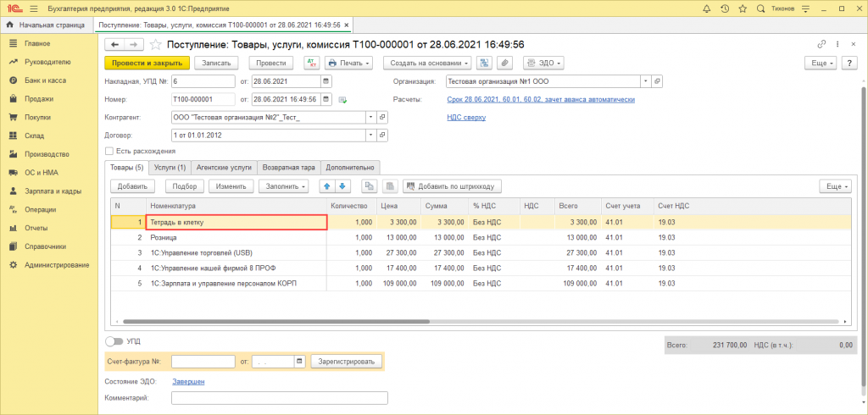Click Счет-фактура № input field
This screenshot has width=868, height=415.
(x=203, y=362)
